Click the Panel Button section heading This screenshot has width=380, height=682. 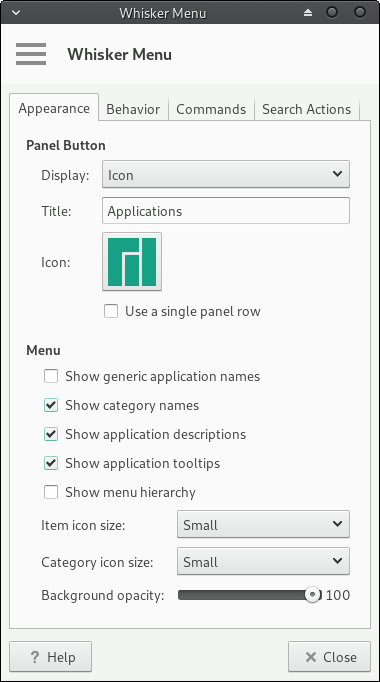tap(66, 145)
